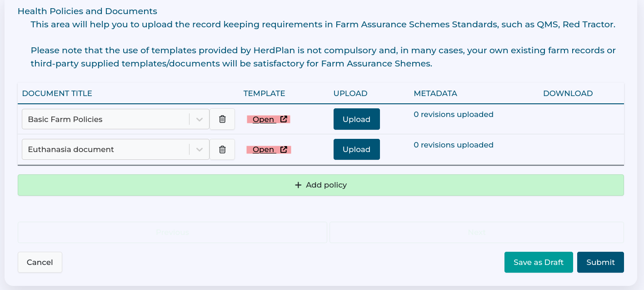Screen dimensions: 644x290
Task: Upload a file for Basic Farm Policies
Action: pos(356,119)
